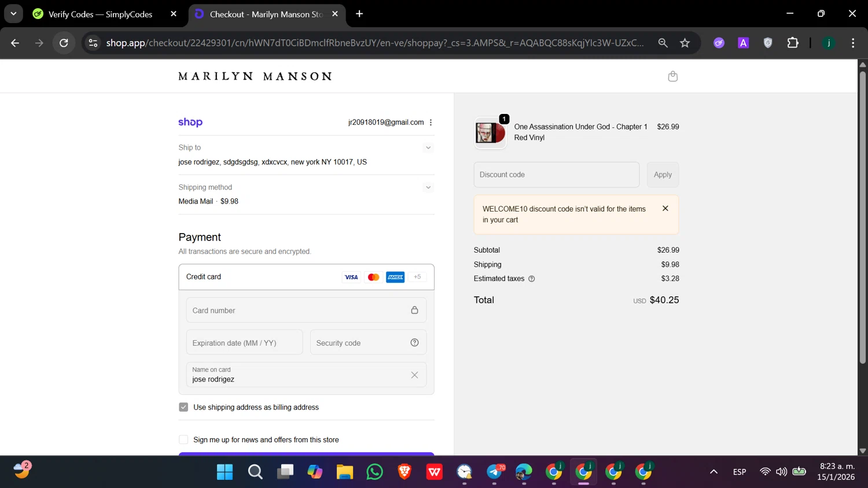Click the Visa card logo
Viewport: 868px width, 488px height.
351,277
